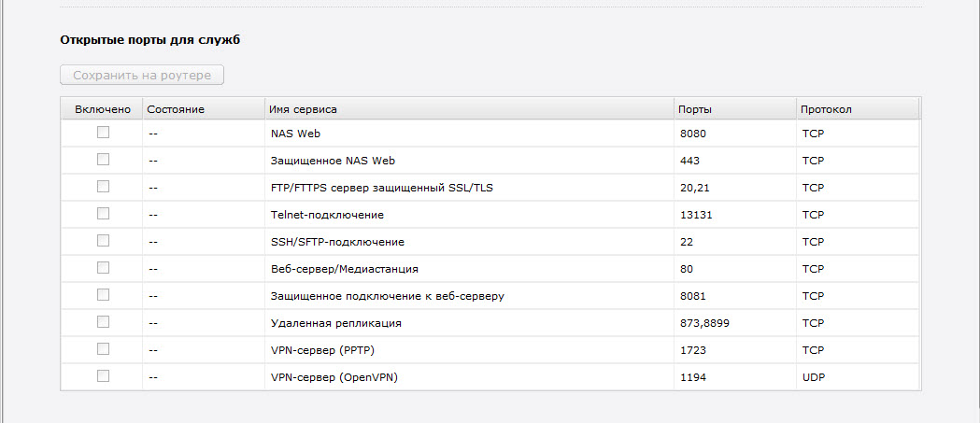Toggle the VPN-сервер (OpenVPN) checkbox

pyautogui.click(x=103, y=375)
